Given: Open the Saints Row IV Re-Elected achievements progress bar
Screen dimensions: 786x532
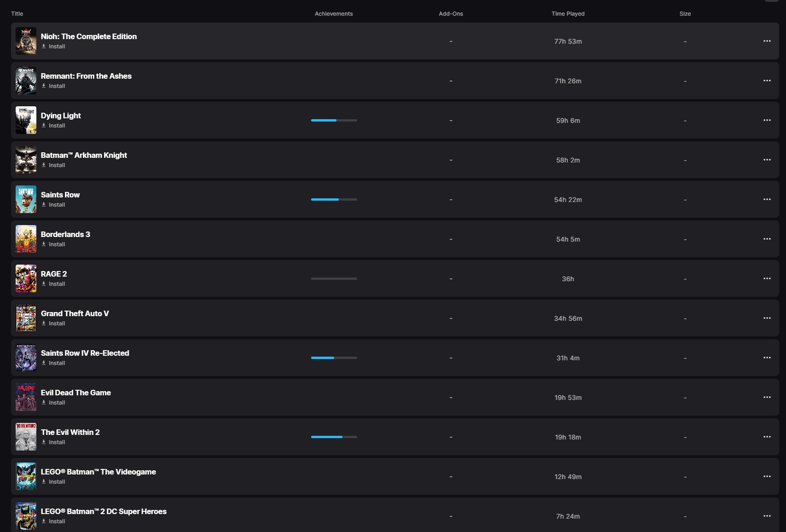Looking at the screenshot, I should [x=334, y=358].
